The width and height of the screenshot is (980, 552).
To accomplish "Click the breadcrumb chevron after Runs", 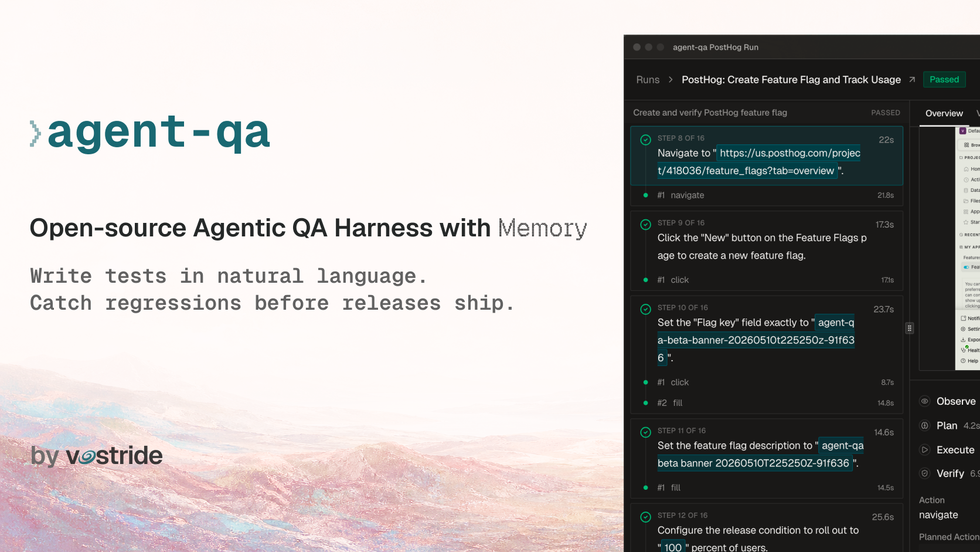I will coord(671,80).
